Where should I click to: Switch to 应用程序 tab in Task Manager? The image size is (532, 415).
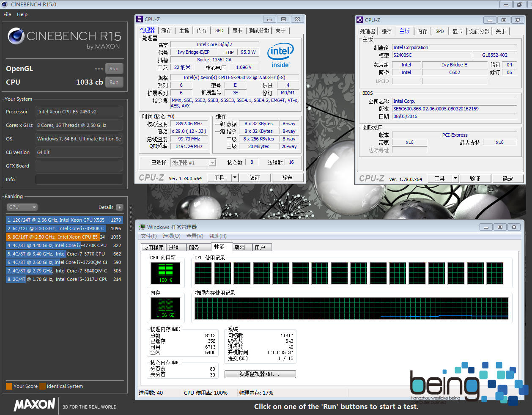154,247
